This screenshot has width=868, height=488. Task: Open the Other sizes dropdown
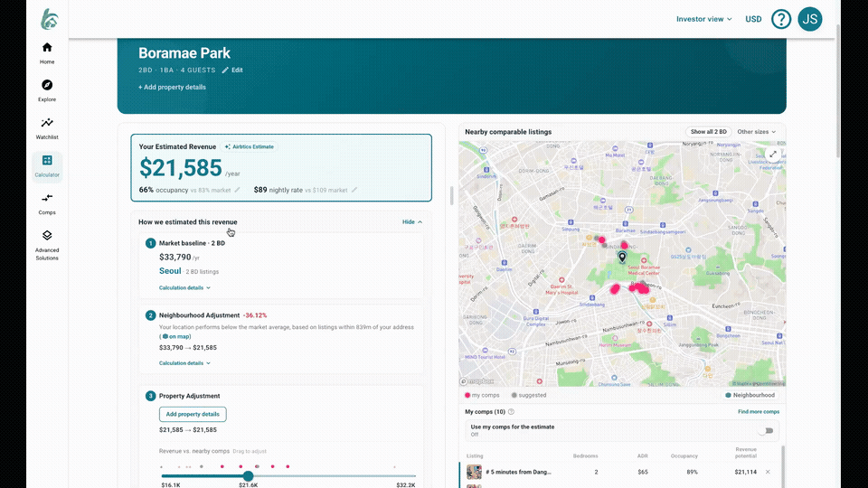(x=756, y=132)
